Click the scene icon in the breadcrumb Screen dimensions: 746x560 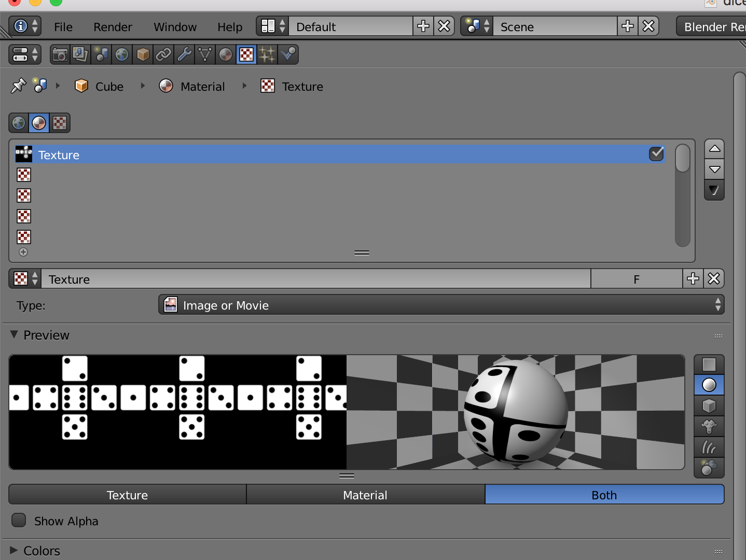pos(40,86)
